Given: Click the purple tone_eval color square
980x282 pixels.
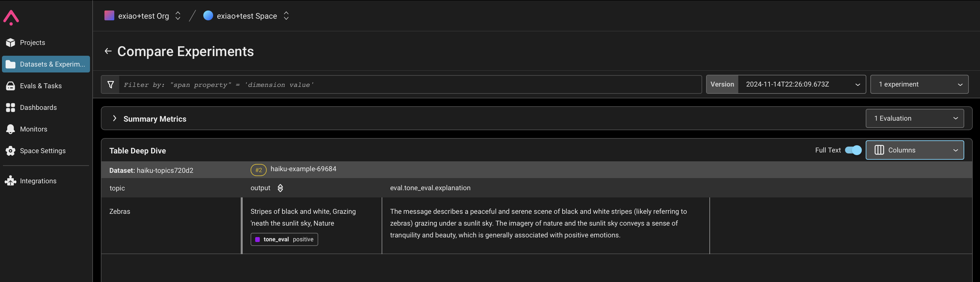Looking at the screenshot, I should pyautogui.click(x=257, y=239).
